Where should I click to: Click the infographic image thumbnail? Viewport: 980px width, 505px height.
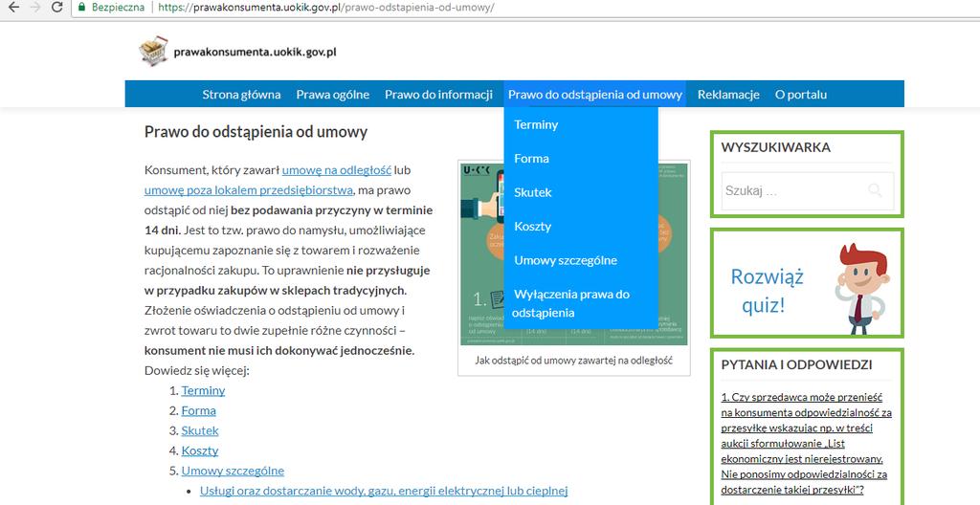[x=574, y=253]
